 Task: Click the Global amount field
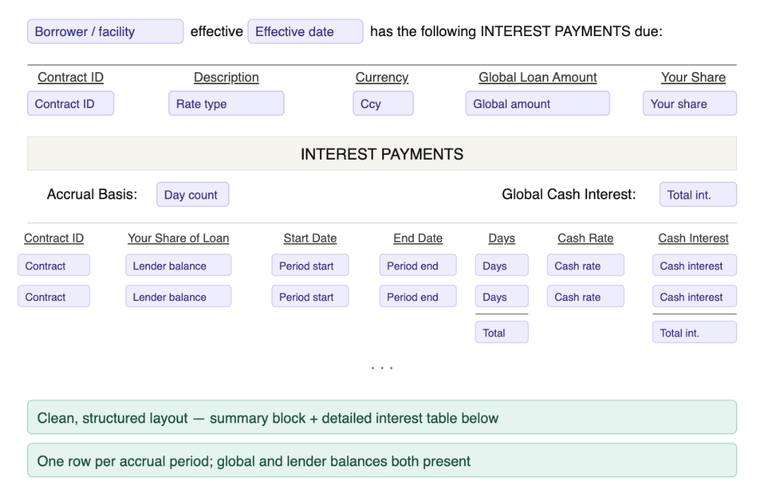tap(537, 104)
